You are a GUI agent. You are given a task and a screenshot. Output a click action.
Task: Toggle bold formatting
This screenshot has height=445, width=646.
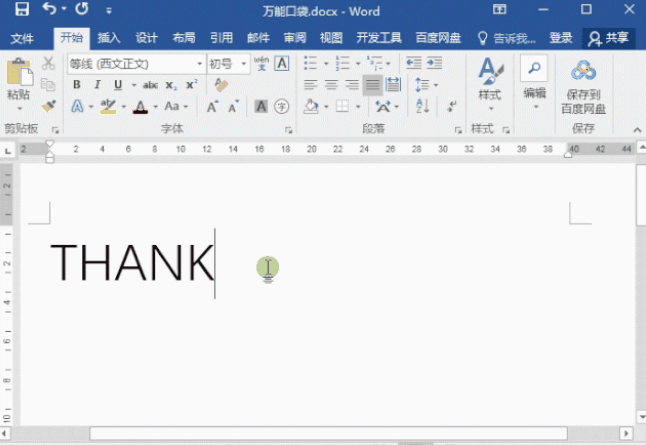point(77,84)
